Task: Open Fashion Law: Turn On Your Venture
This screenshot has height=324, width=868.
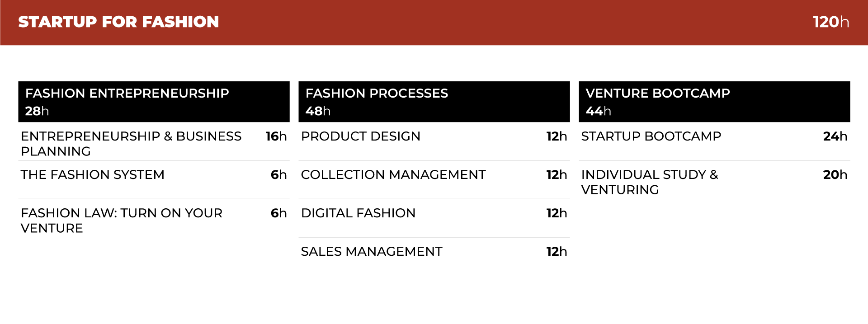Action: tap(154, 219)
